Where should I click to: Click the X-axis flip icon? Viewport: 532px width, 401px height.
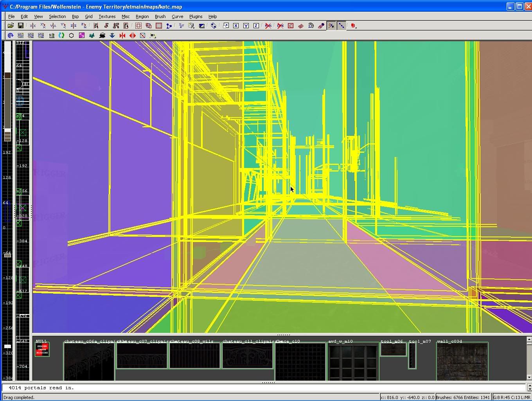click(x=33, y=26)
